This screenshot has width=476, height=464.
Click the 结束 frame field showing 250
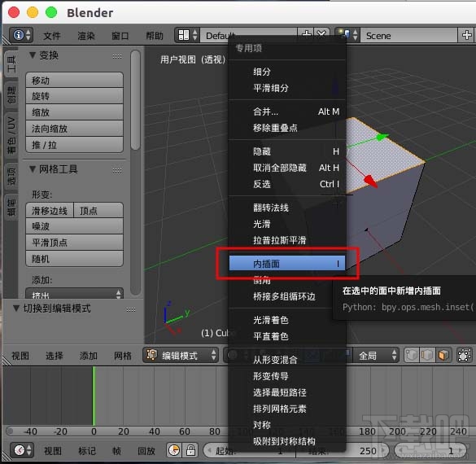(342, 451)
